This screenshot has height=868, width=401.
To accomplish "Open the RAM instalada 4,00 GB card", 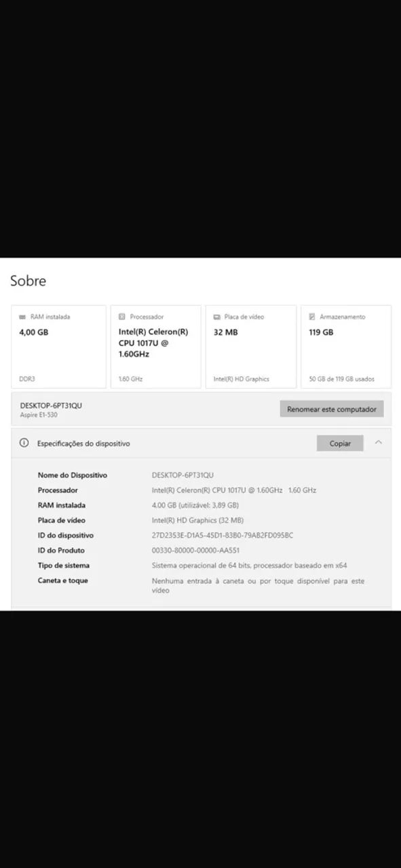I will [x=58, y=347].
